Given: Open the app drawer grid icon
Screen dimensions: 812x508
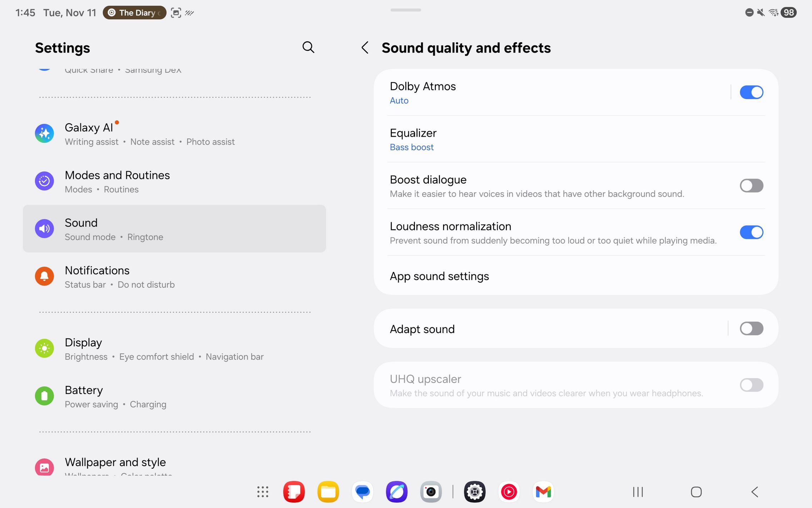Looking at the screenshot, I should coord(263,492).
